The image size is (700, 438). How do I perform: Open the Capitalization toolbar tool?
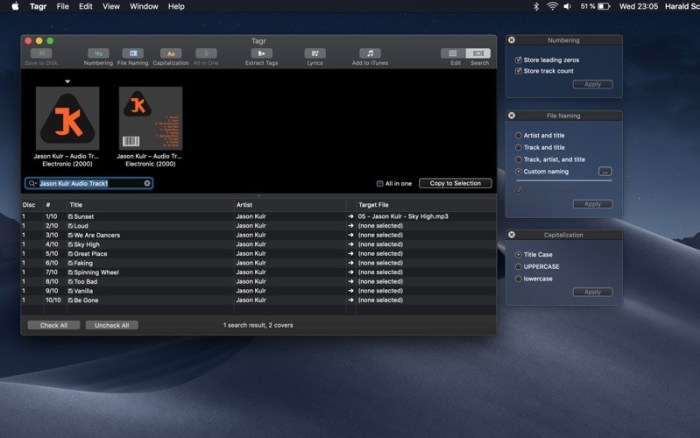tap(171, 54)
